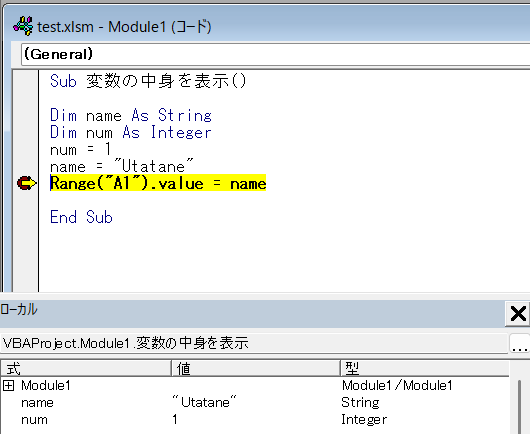Click the highlighted Range("A1").value line
The height and width of the screenshot is (434, 530).
pos(158,183)
